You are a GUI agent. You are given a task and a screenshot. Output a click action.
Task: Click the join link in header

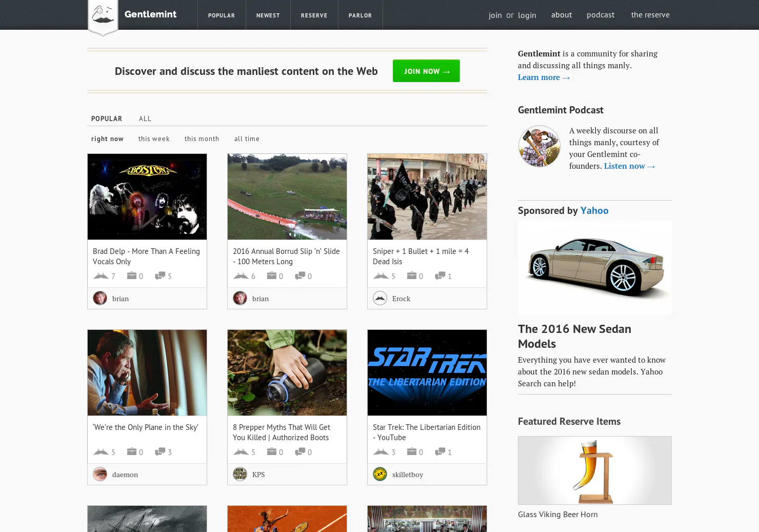pos(495,15)
